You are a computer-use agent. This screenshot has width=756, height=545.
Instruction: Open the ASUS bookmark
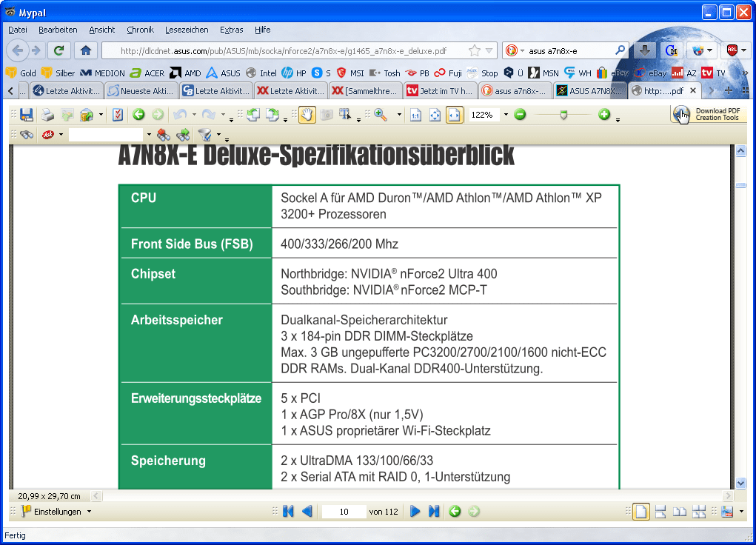coord(223,73)
